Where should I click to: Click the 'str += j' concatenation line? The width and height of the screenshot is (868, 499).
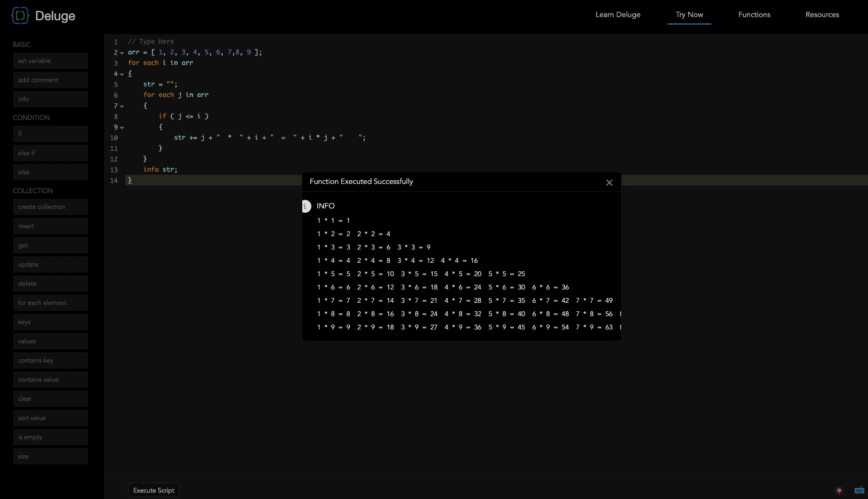pos(270,138)
